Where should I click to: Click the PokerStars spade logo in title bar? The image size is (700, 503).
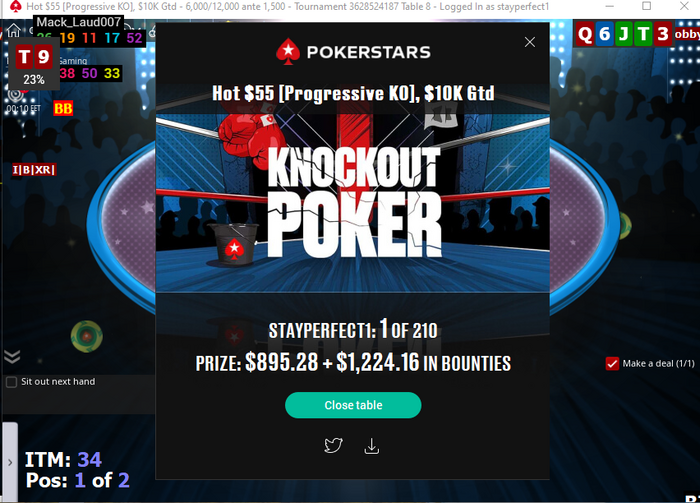click(x=15, y=6)
